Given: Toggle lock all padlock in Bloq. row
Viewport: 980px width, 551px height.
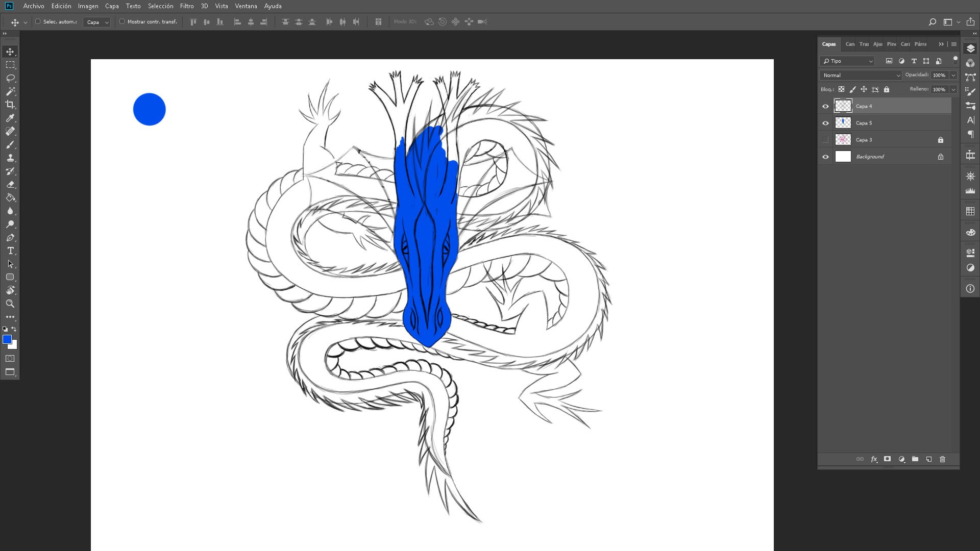Looking at the screenshot, I should coord(887,89).
